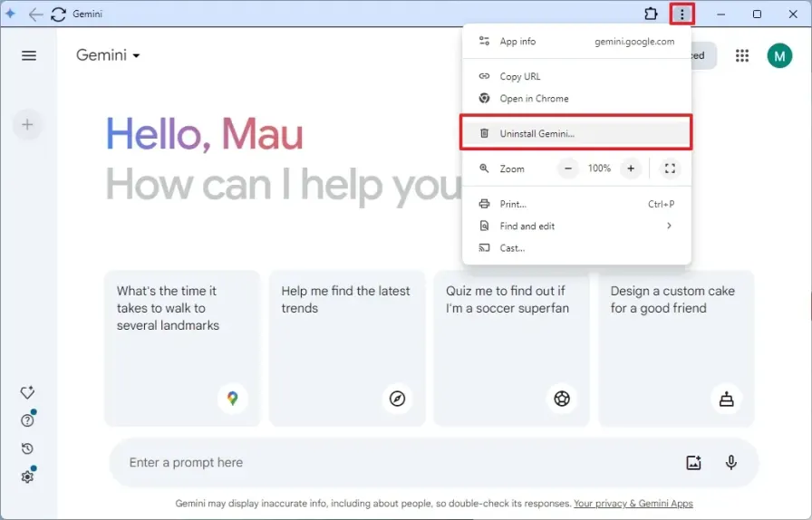Open Design a custom cake suggestion
Viewport: 812px width, 520px height.
[x=676, y=349]
